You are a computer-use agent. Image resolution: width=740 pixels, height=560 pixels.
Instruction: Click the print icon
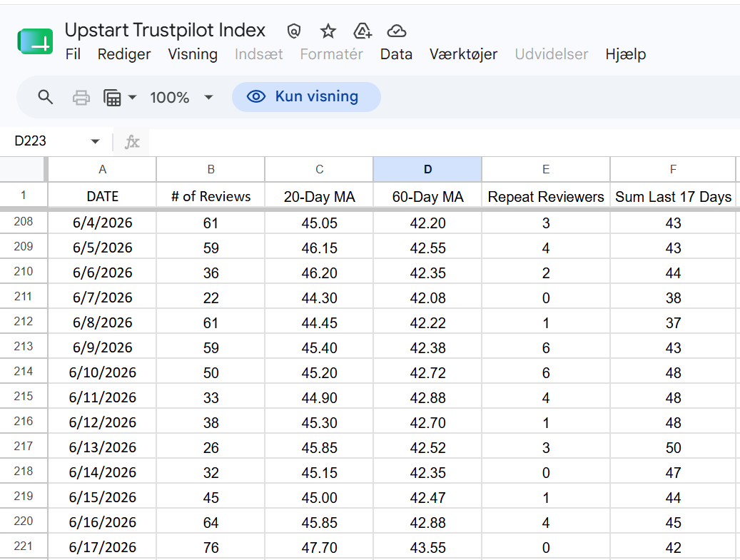(x=81, y=98)
